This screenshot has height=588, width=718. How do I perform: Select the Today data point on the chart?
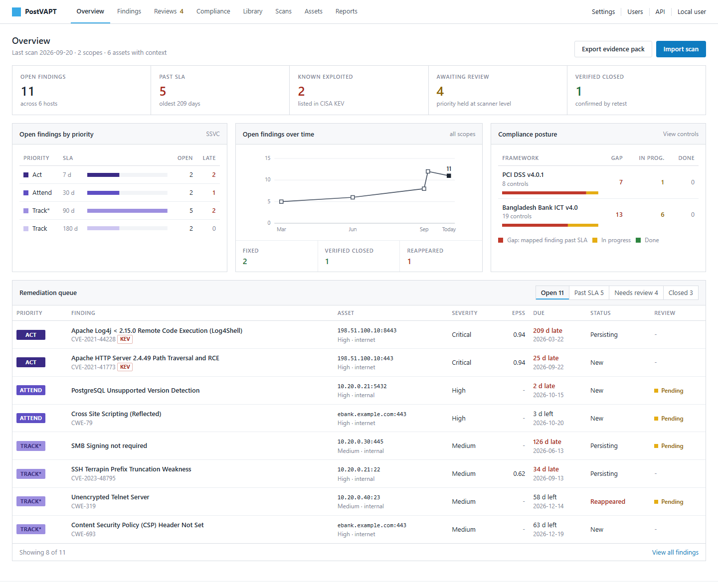[449, 175]
